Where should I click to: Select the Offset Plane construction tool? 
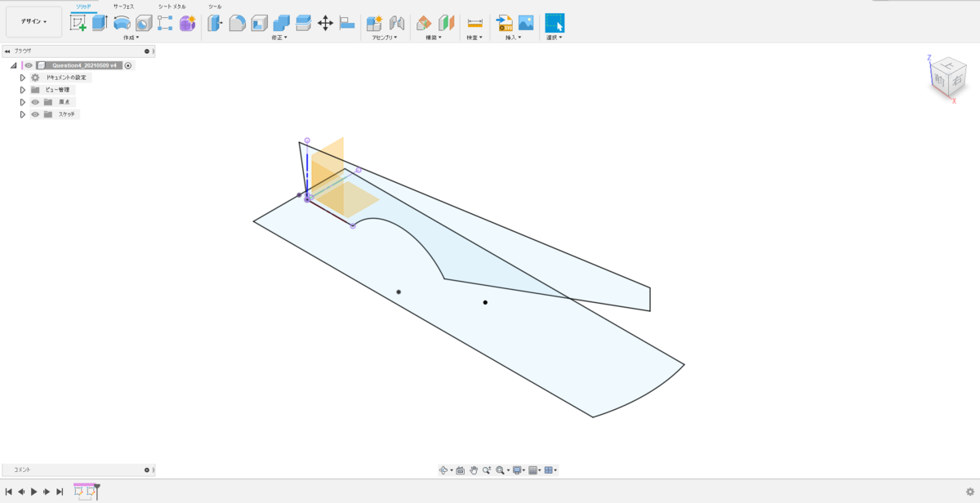click(425, 23)
